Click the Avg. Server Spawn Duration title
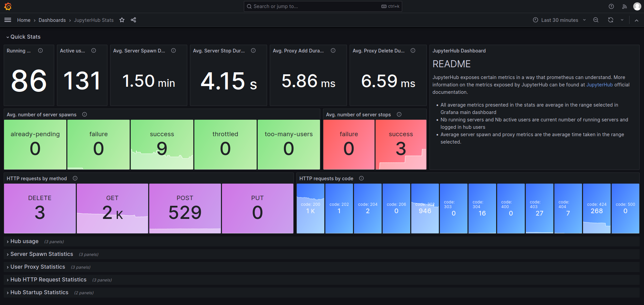 coord(139,51)
